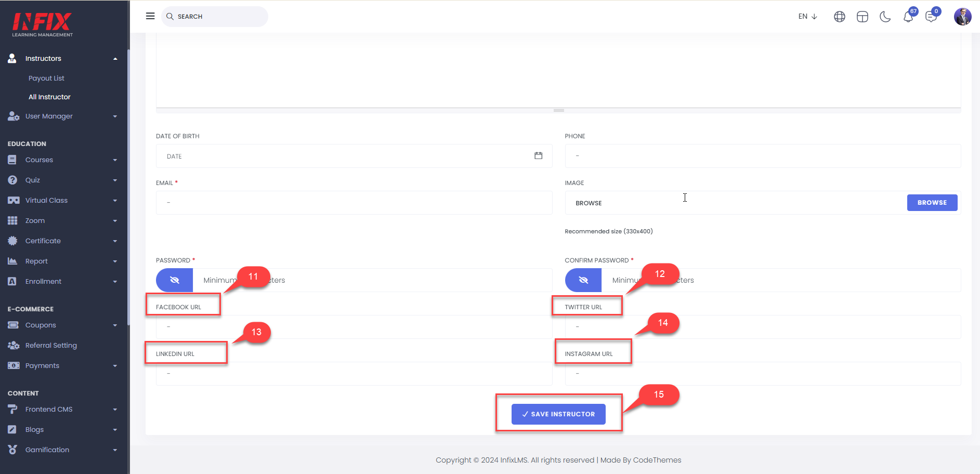This screenshot has height=474, width=980.
Task: Open the globe website icon in header
Action: click(x=840, y=17)
